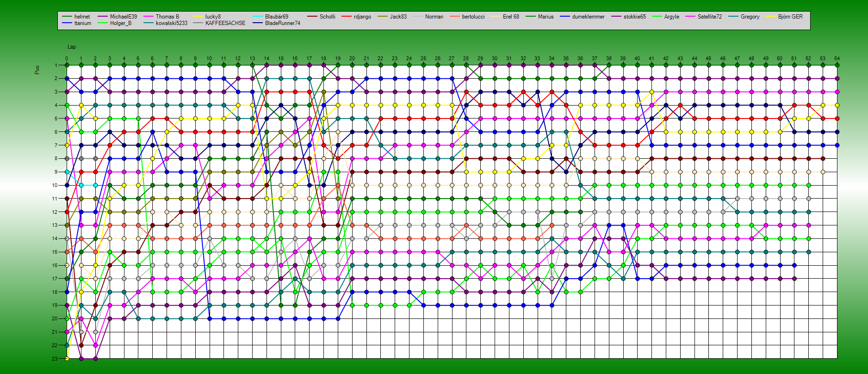Select KAFFEESACHSE in the legend
The image size is (868, 374).
pos(225,23)
